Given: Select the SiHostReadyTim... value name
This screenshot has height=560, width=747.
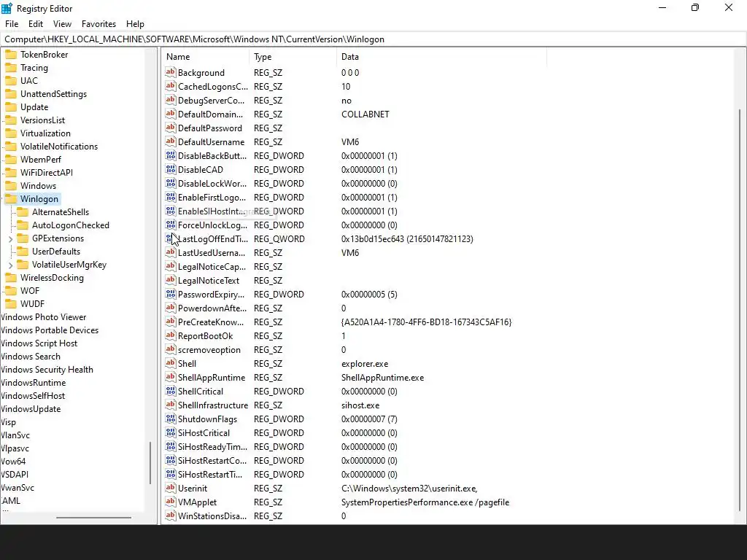Looking at the screenshot, I should coord(212,447).
